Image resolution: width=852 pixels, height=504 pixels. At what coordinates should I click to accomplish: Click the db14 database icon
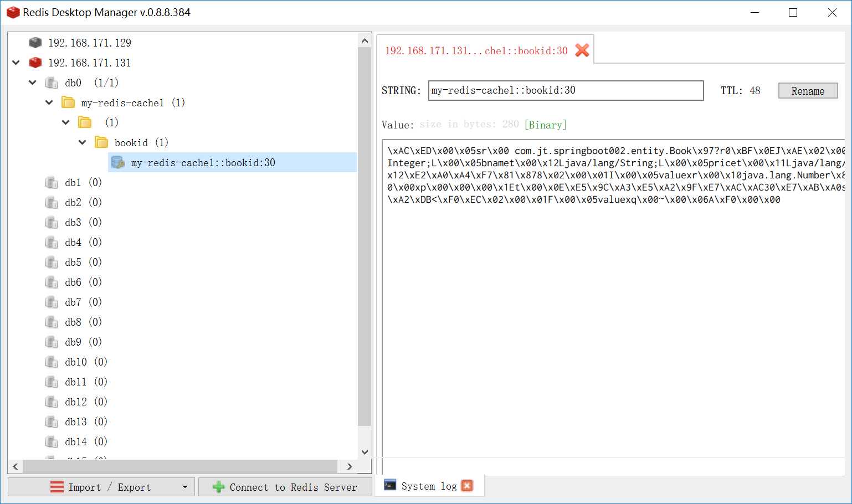[52, 441]
